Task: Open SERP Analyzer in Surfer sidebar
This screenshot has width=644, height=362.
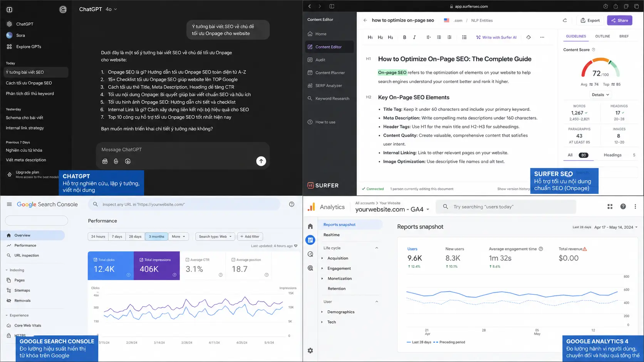Action: 329,86
